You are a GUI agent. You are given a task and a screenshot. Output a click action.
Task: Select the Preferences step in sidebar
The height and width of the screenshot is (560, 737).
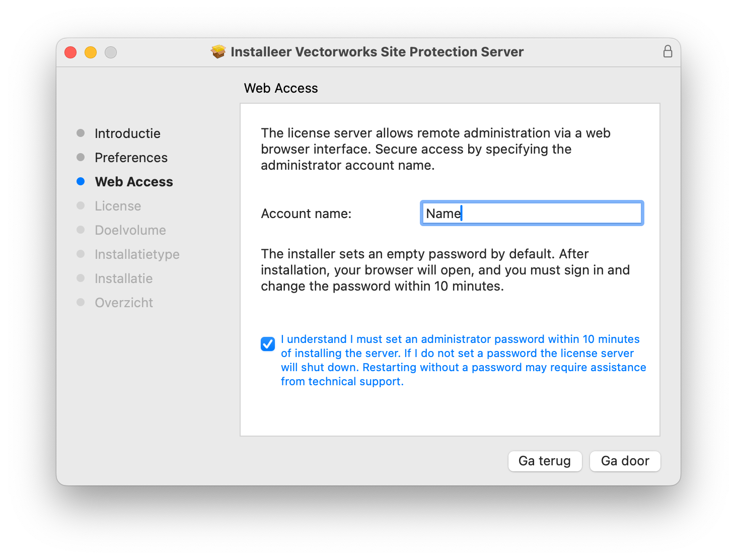(131, 158)
